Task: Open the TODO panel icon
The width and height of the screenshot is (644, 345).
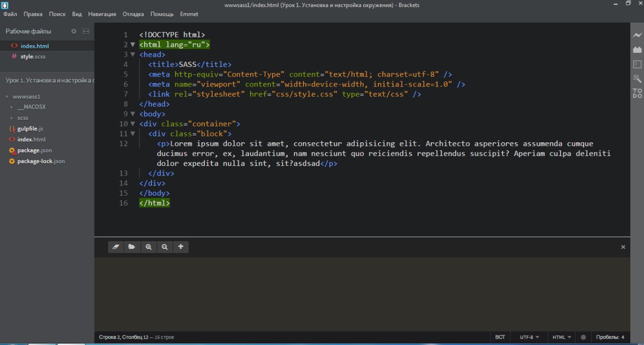Action: pos(637,93)
